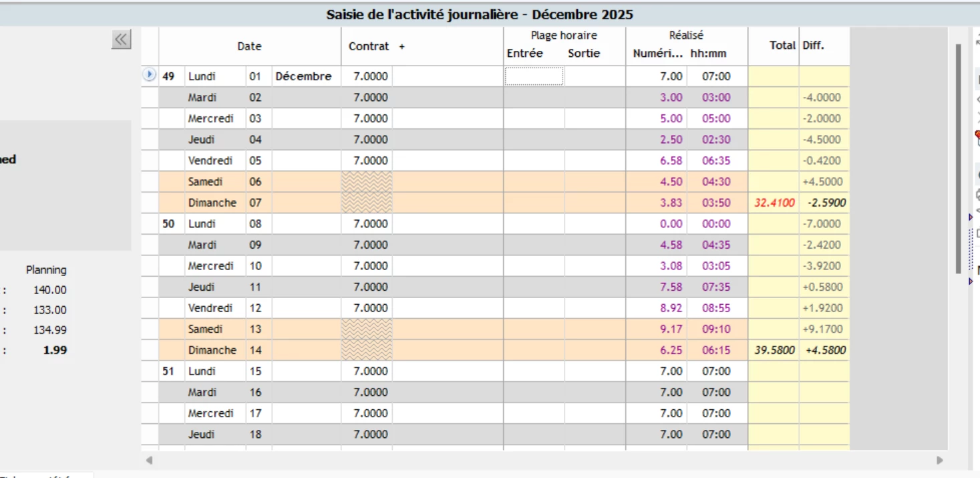Click the 39.5800 total for week 50

click(774, 350)
